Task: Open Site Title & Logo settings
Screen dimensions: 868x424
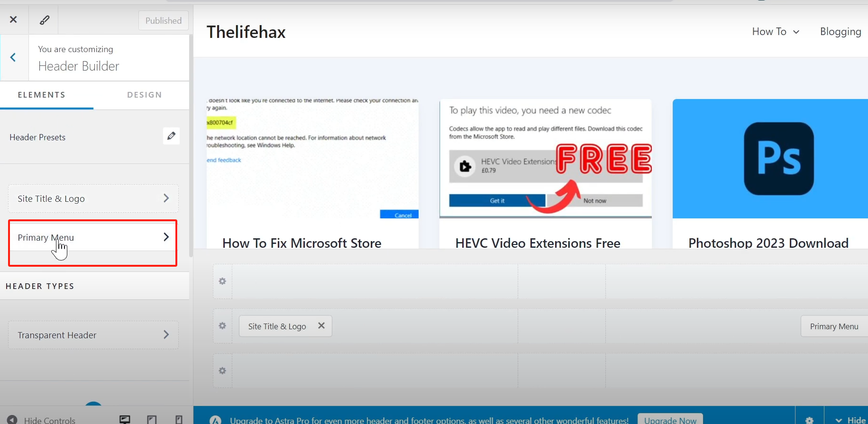Action: click(x=93, y=198)
